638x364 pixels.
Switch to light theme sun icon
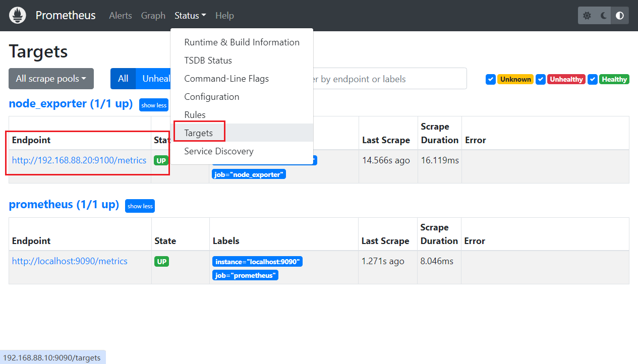pos(587,16)
